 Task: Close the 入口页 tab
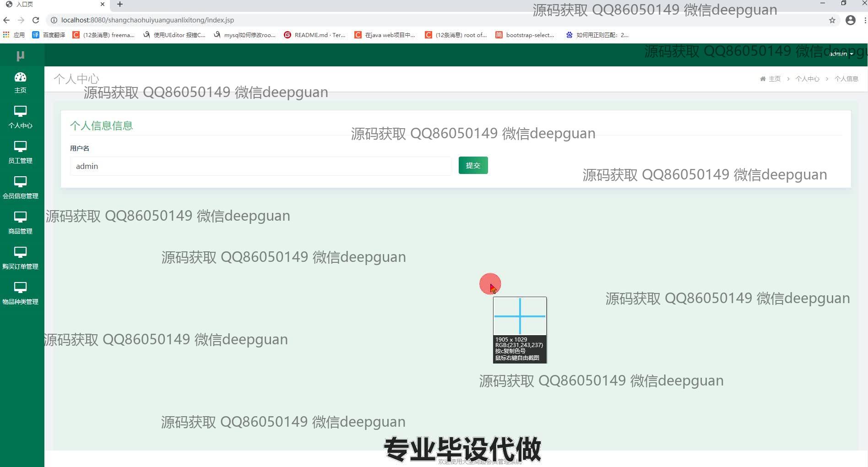tap(103, 4)
